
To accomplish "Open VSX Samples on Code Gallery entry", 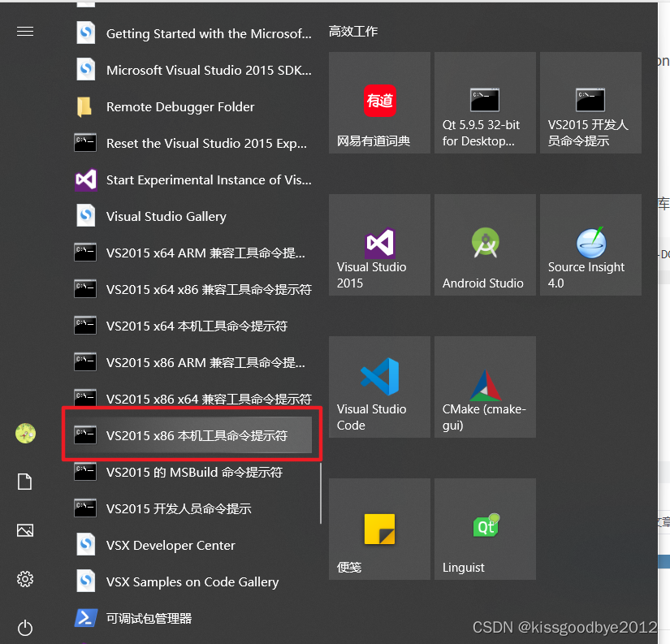I will [192, 581].
